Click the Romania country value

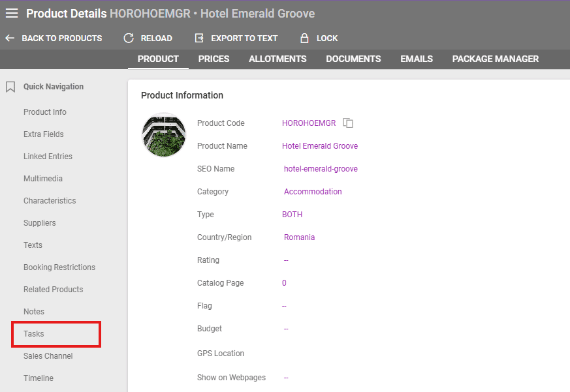[299, 237]
